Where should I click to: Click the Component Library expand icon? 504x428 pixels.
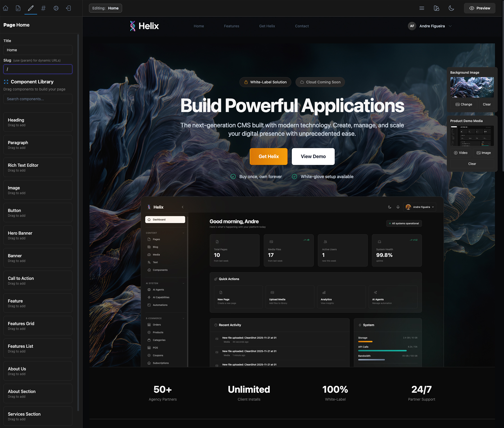pyautogui.click(x=6, y=82)
